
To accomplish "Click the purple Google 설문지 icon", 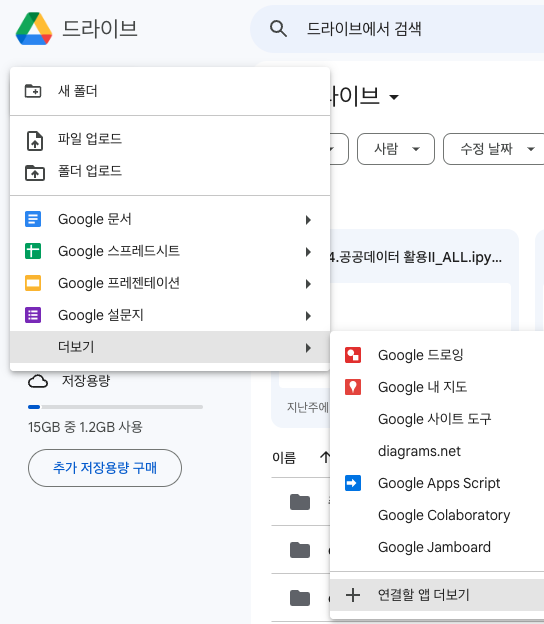I will click(33, 315).
